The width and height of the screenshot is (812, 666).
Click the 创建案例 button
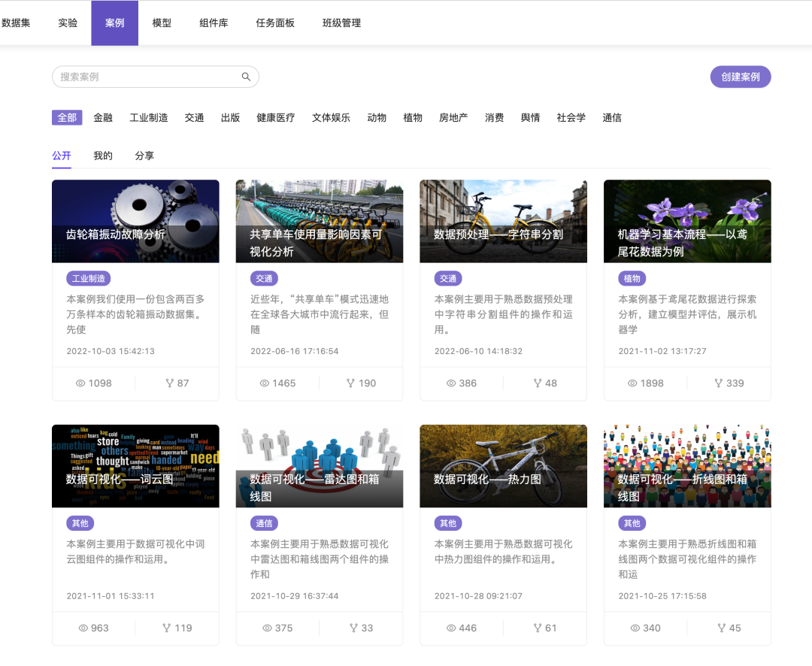click(741, 77)
